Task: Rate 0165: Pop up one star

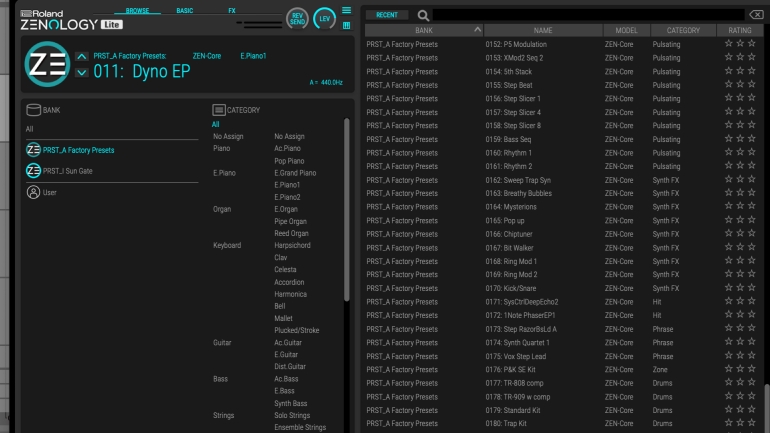Action: 729,219
